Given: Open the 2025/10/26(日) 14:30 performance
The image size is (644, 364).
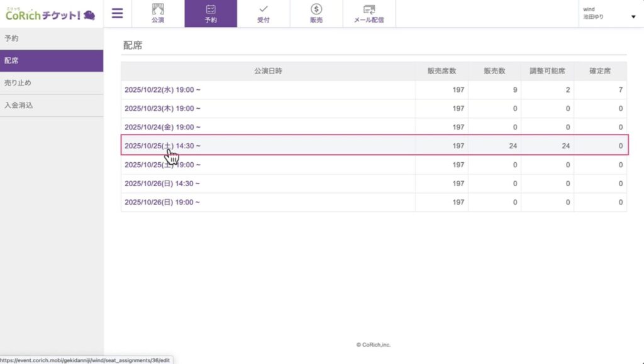Looking at the screenshot, I should point(162,184).
